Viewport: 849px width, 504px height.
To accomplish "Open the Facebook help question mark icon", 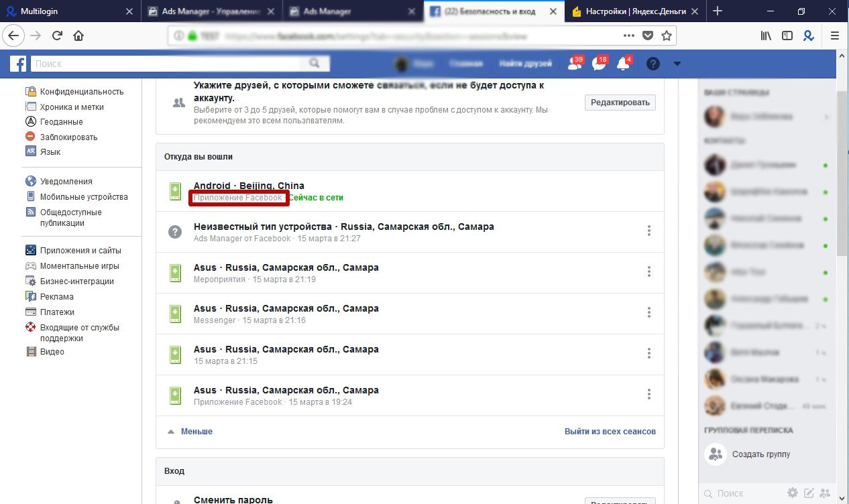I will pyautogui.click(x=653, y=64).
